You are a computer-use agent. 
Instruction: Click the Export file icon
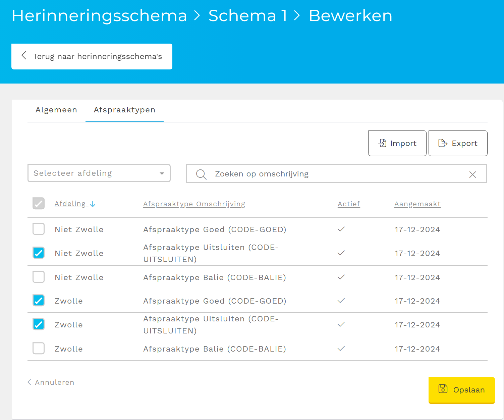coord(443,143)
